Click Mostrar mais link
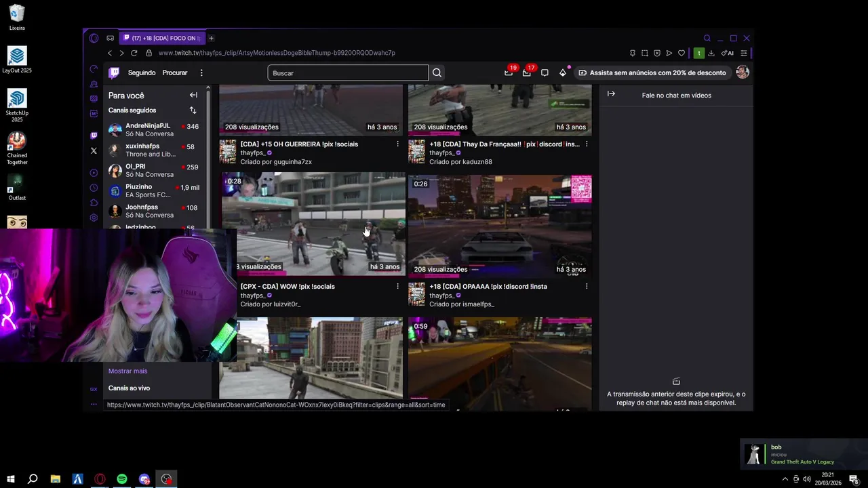This screenshot has width=868, height=488. 127,371
